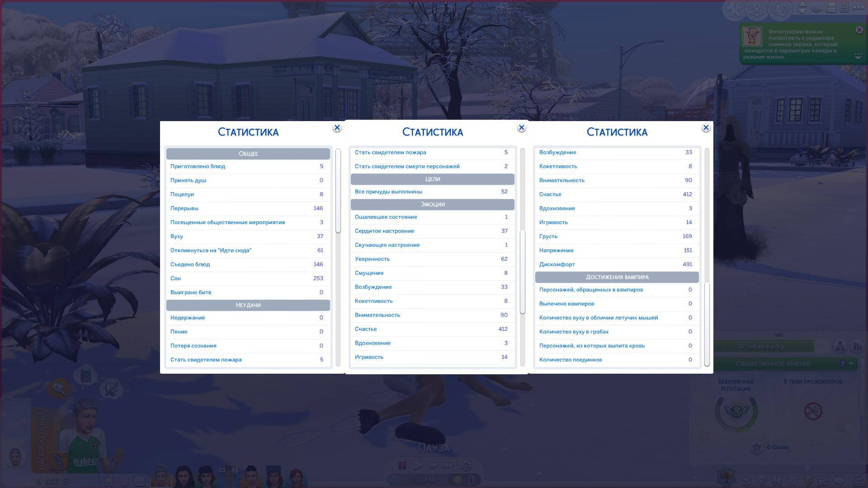868x488 pixels.
Task: Open the inventory box tab
Action: 792,481
